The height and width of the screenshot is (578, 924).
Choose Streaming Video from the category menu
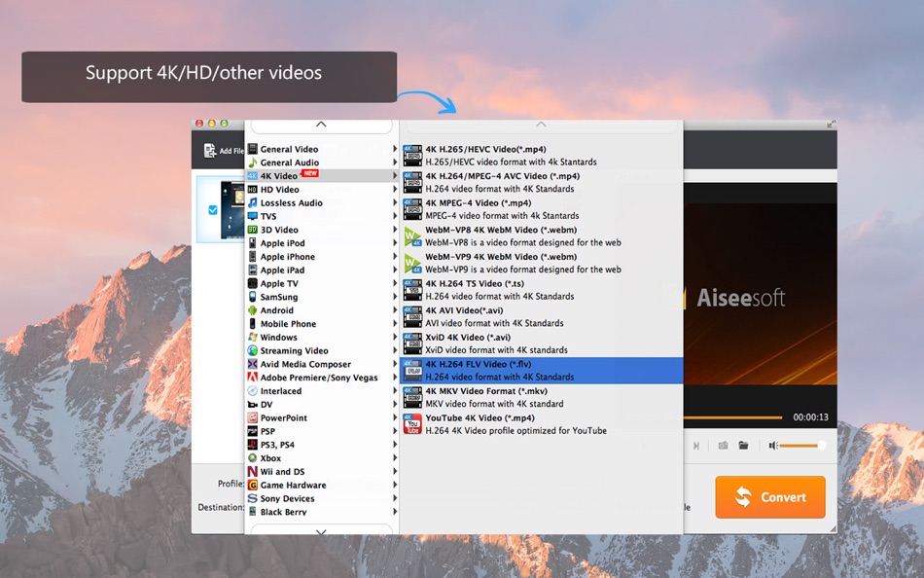pos(292,350)
